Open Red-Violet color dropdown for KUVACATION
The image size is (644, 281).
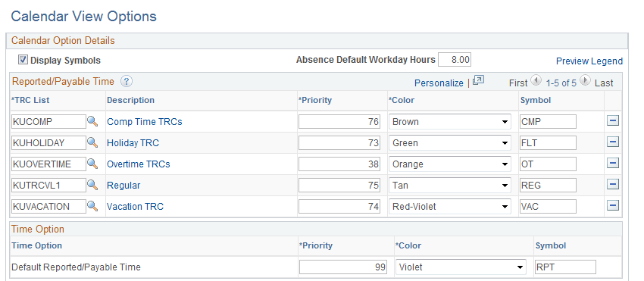(x=450, y=207)
